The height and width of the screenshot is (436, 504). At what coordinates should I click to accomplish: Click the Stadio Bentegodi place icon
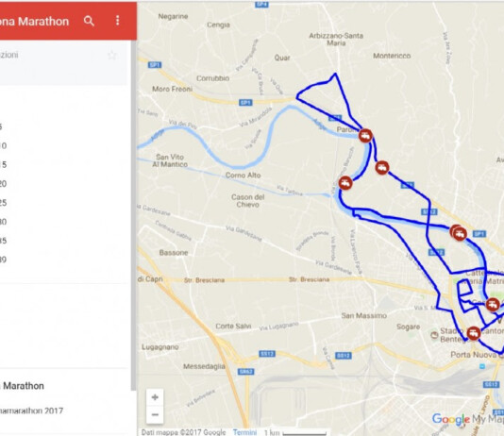(434, 335)
